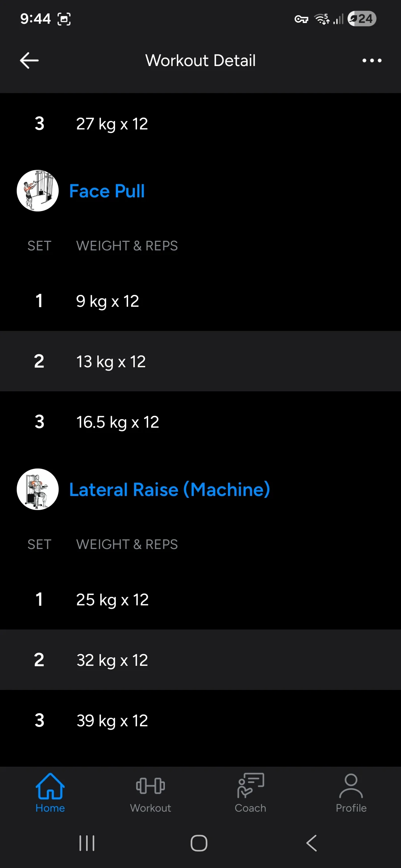Screen dimensions: 401x868
Task: Select Face Pull set 1 row
Action: 200,301
